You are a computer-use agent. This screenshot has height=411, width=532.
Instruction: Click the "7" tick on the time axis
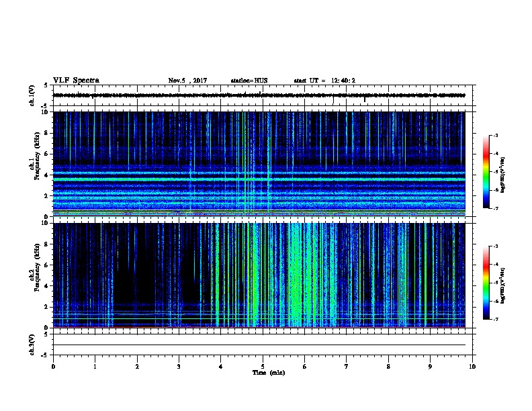coord(347,367)
